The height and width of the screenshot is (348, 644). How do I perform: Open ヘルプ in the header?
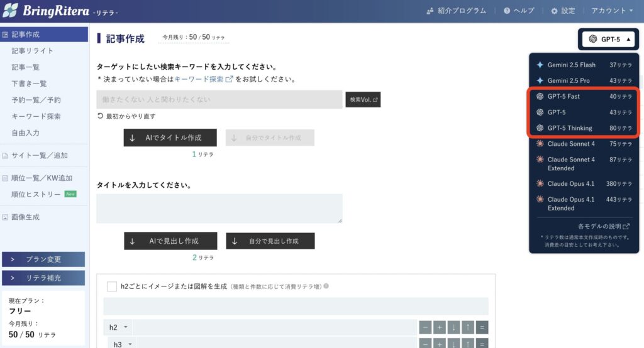pos(519,11)
